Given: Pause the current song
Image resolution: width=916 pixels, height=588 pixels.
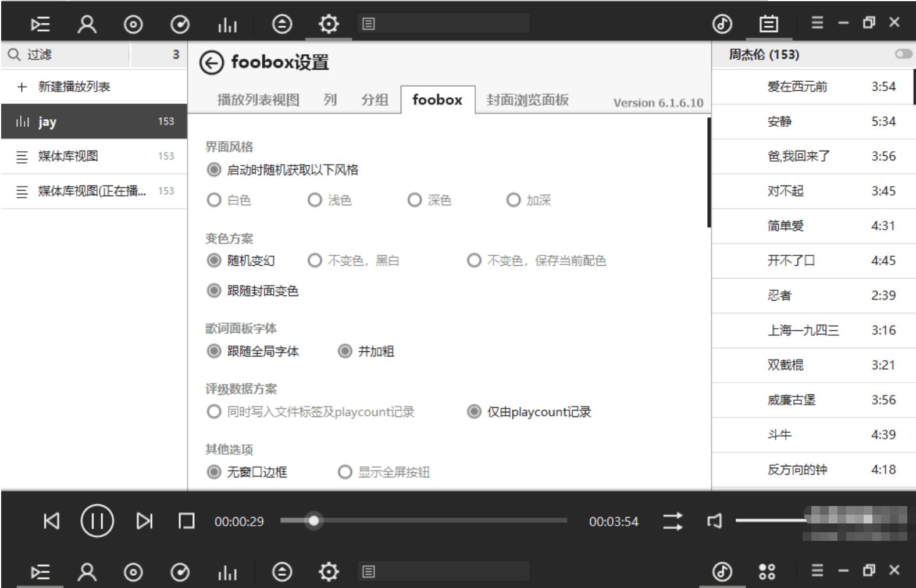Looking at the screenshot, I should [97, 521].
